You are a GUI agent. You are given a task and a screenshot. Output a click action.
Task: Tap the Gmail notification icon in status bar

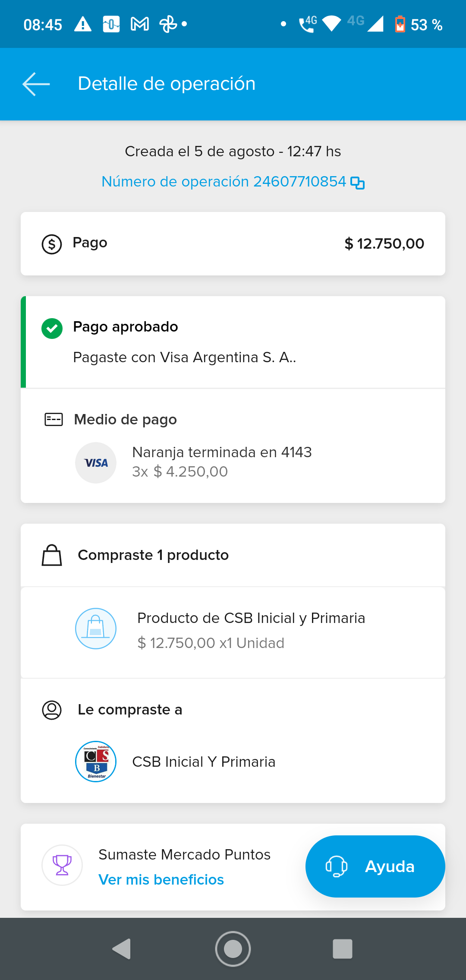pos(140,24)
